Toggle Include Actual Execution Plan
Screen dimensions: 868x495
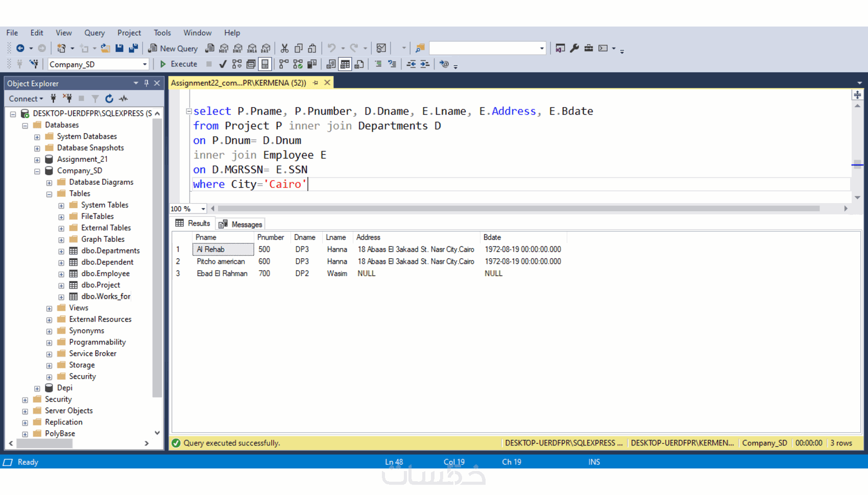click(284, 64)
